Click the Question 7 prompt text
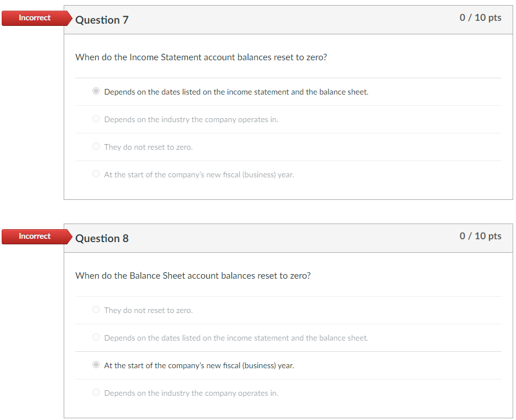516x420 pixels. point(201,57)
